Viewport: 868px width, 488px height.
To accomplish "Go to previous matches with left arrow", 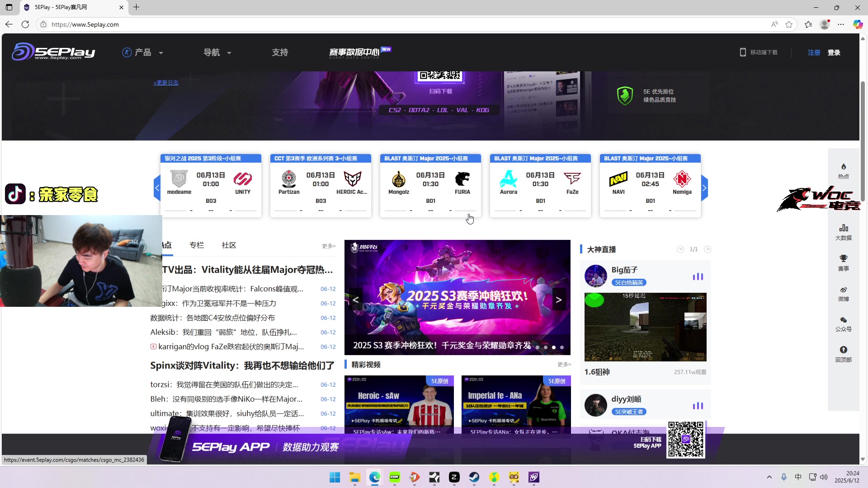I will pyautogui.click(x=157, y=188).
